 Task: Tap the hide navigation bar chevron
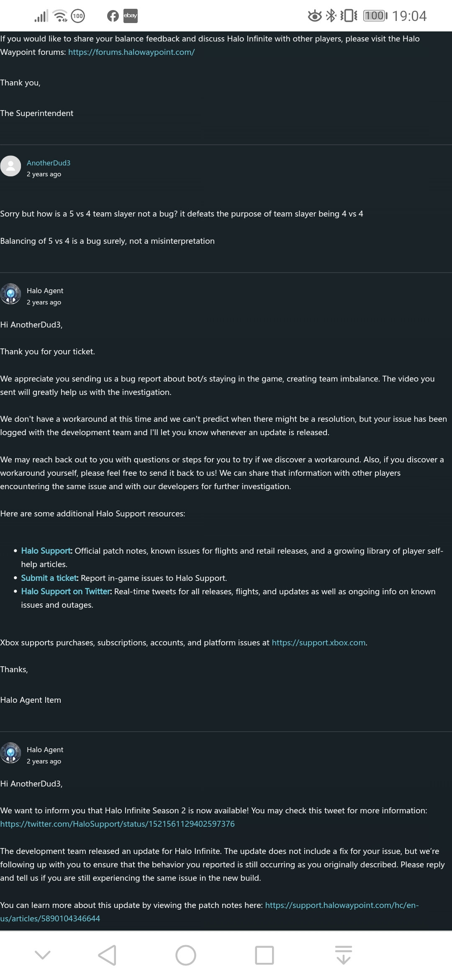(42, 954)
